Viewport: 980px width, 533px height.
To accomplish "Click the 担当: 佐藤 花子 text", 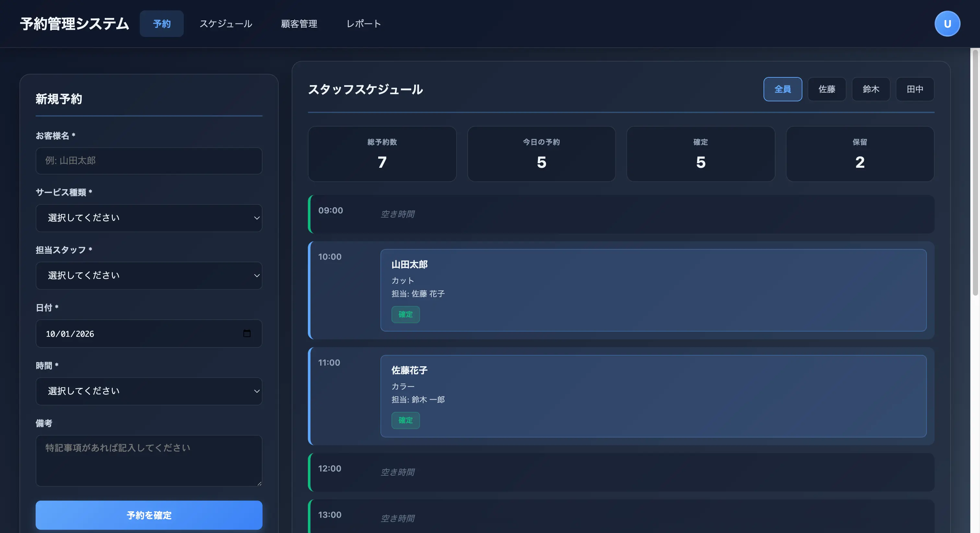I will (418, 294).
